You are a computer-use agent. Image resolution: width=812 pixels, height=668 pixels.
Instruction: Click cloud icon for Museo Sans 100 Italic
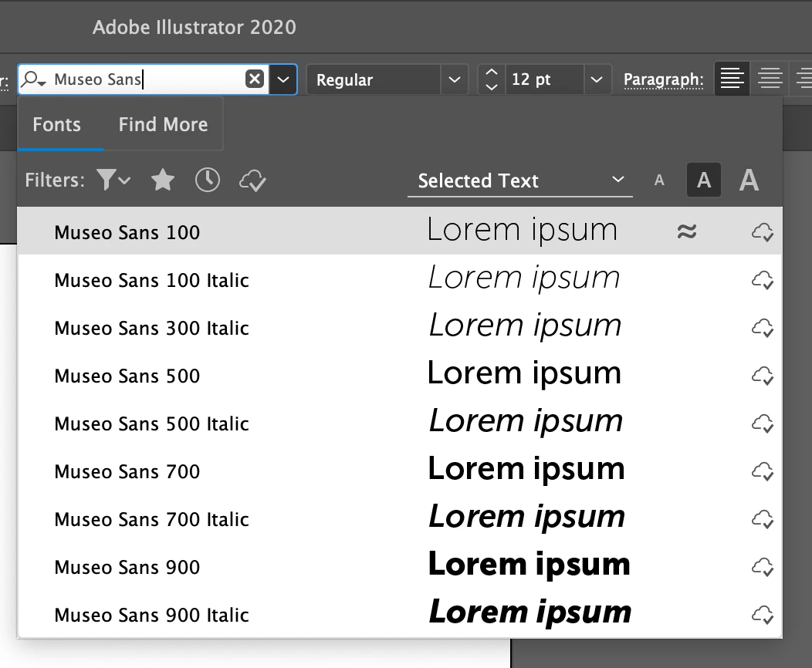[x=763, y=280]
